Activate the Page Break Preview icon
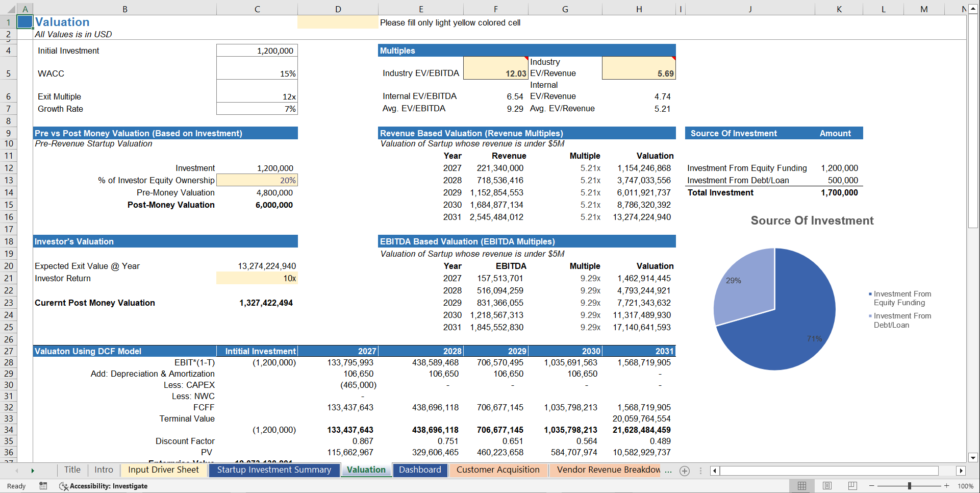The width and height of the screenshot is (980, 493). 851,486
